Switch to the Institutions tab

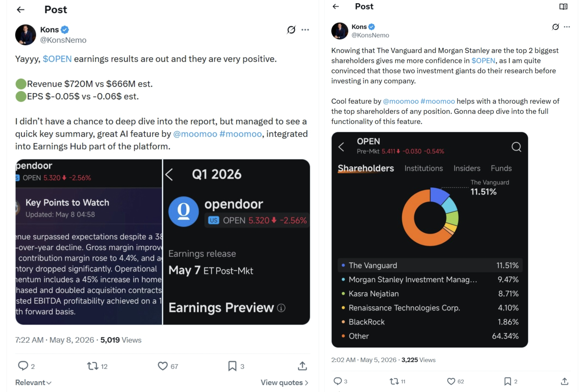click(424, 168)
